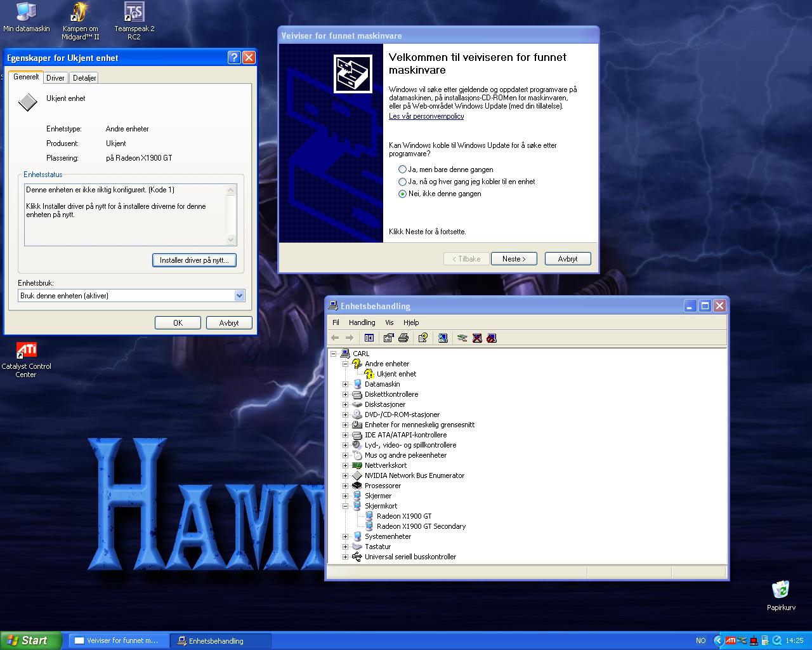The width and height of the screenshot is (812, 650).
Task: Click the help icon in Enhetsbehandling toolbar
Action: (x=423, y=338)
